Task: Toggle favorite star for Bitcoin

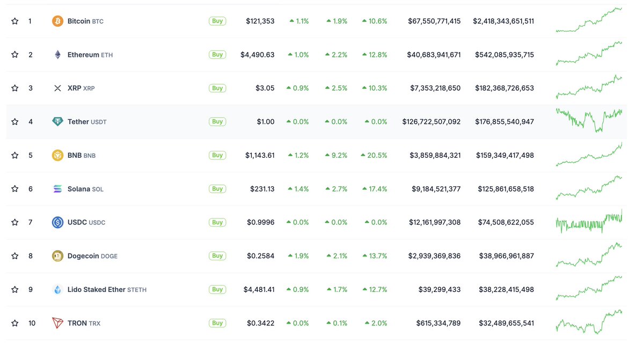Action: coord(15,21)
